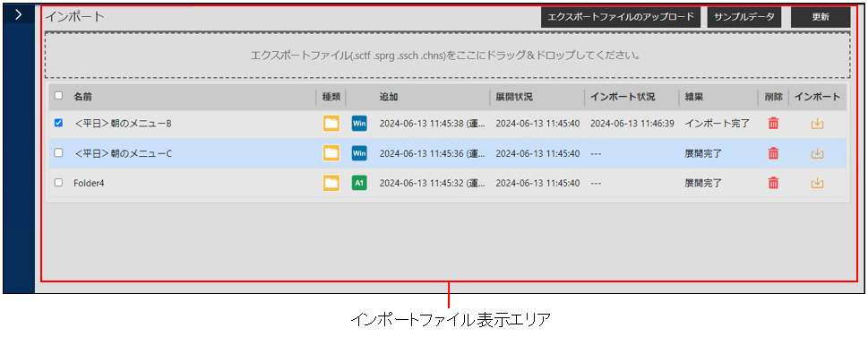
Task: Click Win icon in <平日>朝のメニューB row
Action: 359,124
